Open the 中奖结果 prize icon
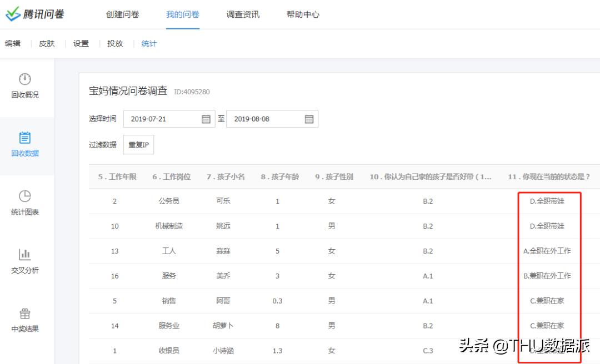This screenshot has height=364, width=600. [23, 314]
